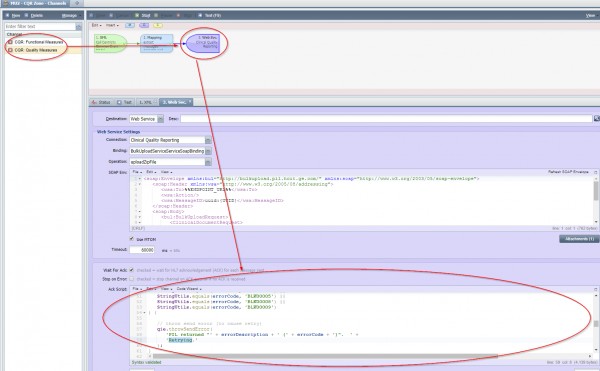Click the Delete channel button
Viewport: 600px width, 371px height.
click(x=34, y=15)
